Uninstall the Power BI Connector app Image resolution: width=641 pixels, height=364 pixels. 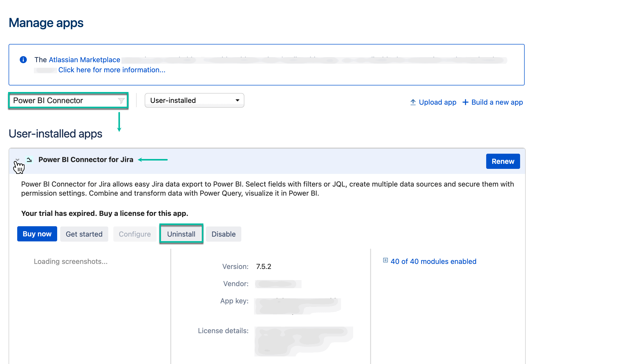(181, 234)
